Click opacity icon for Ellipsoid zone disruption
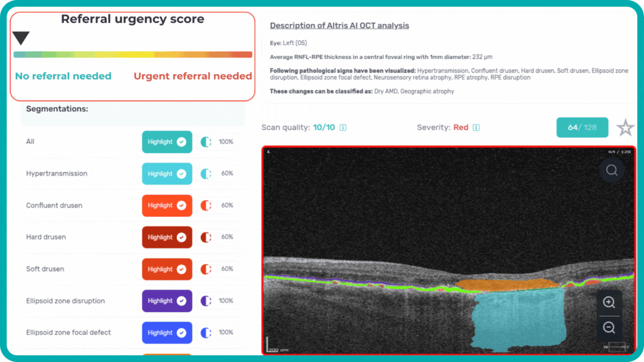 point(206,301)
